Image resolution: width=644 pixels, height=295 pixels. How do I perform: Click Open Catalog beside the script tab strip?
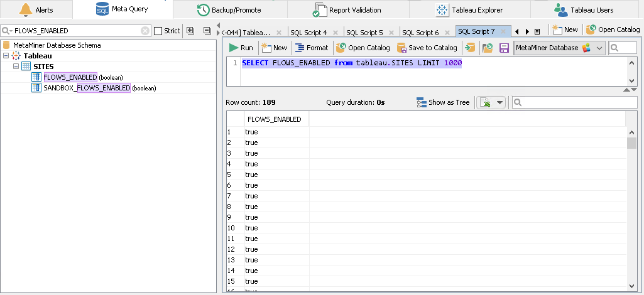[613, 29]
